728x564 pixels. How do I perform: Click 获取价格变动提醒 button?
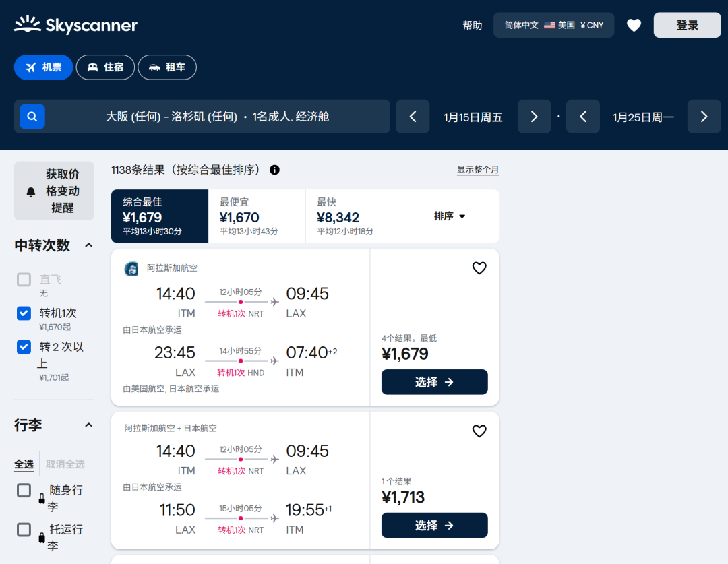(55, 191)
